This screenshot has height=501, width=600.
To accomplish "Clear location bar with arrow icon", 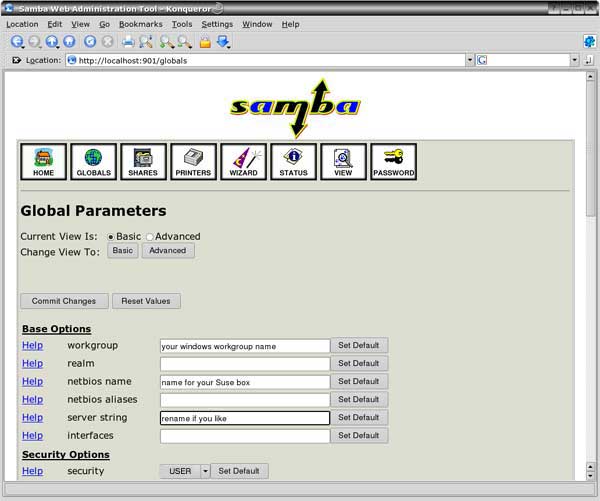I will 16,60.
